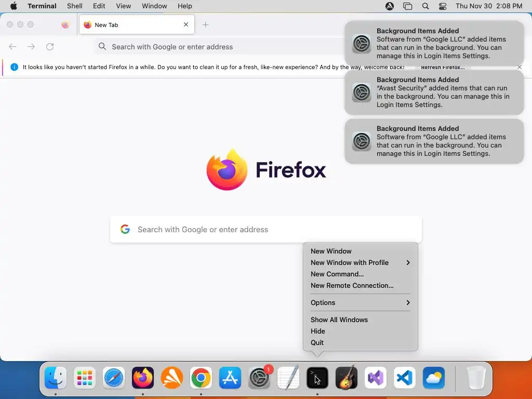The height and width of the screenshot is (399, 532).
Task: Open the bottom Google LLC background items notification
Action: (434, 141)
